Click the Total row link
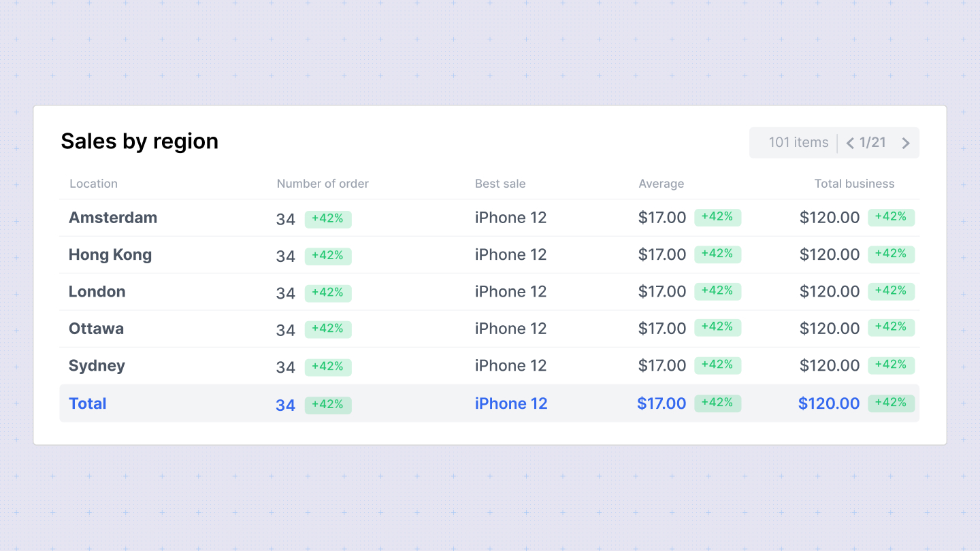 coord(87,403)
